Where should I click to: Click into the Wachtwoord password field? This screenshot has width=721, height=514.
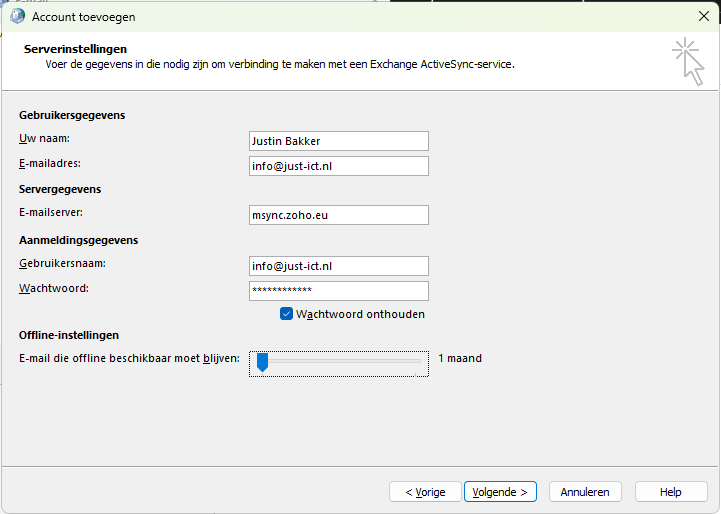pyautogui.click(x=338, y=291)
